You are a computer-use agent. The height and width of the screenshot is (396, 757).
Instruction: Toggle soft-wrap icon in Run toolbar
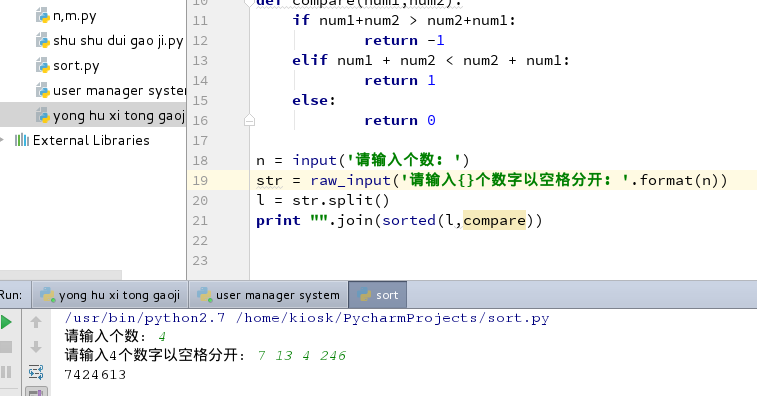coord(36,372)
